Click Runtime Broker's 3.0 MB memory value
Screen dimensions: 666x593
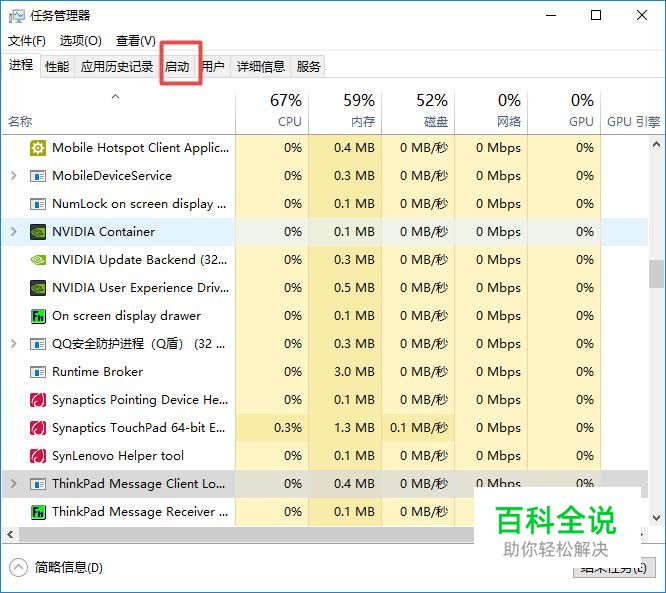354,372
